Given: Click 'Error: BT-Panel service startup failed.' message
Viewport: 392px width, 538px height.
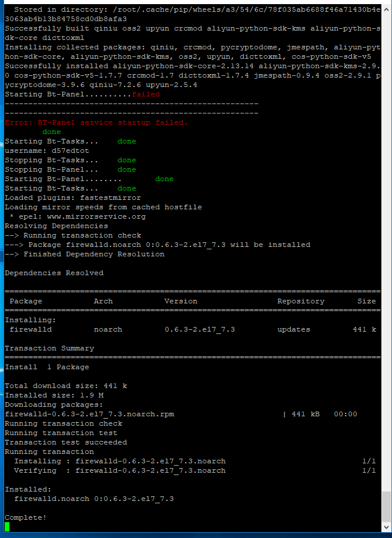Looking at the screenshot, I should click(x=96, y=122).
